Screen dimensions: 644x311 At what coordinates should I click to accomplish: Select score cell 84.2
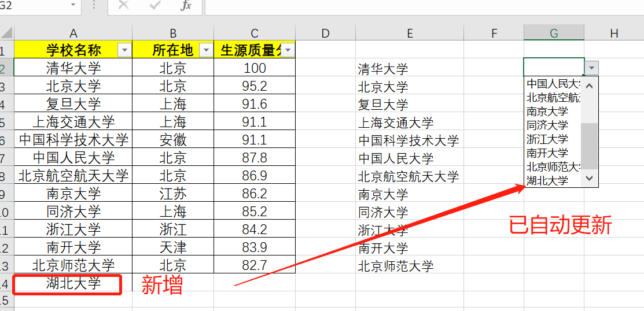(255, 229)
